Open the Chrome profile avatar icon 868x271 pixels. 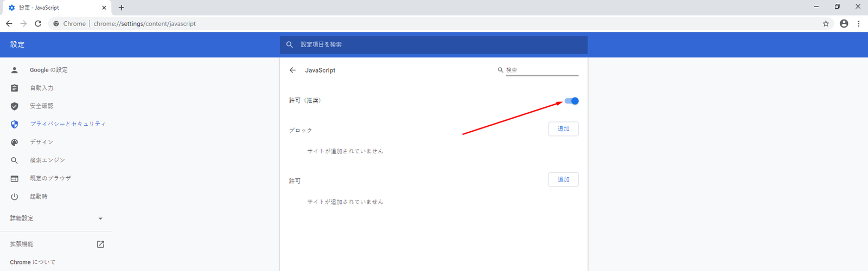844,24
